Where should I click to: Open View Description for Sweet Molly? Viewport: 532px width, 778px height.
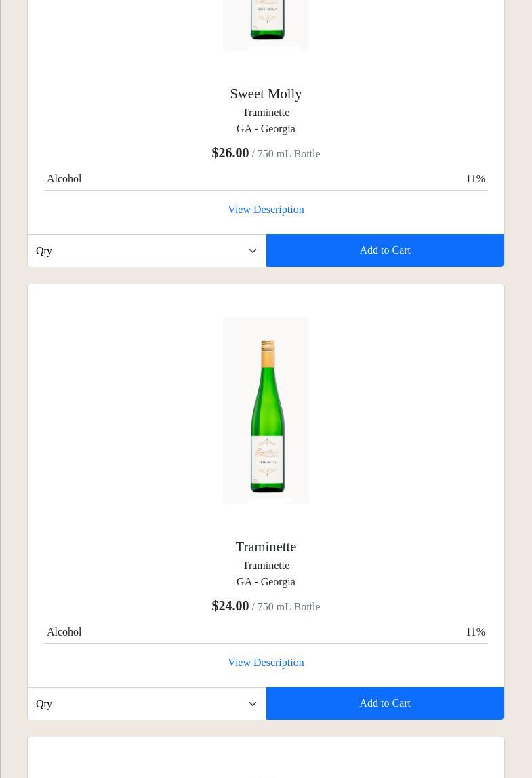tap(266, 210)
